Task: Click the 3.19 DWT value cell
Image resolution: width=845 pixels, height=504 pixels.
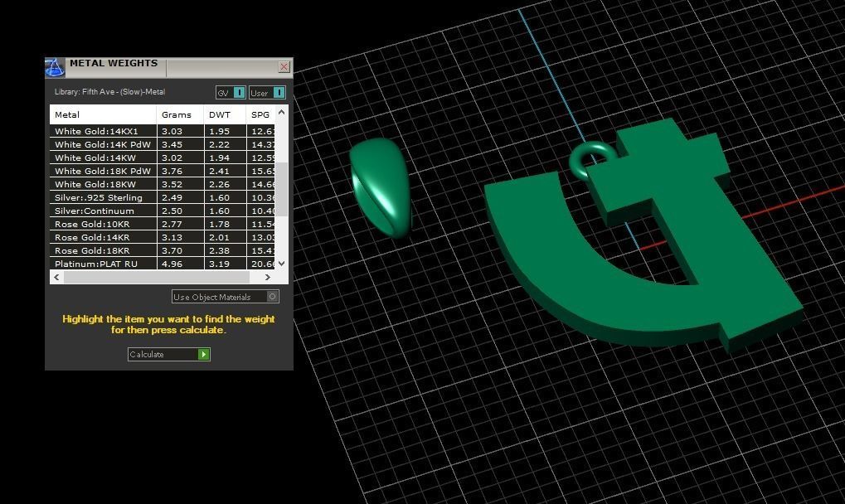Action: tap(226, 264)
